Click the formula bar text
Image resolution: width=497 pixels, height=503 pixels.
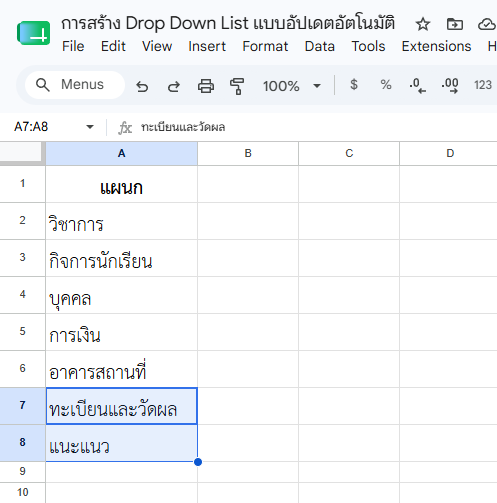point(183,127)
